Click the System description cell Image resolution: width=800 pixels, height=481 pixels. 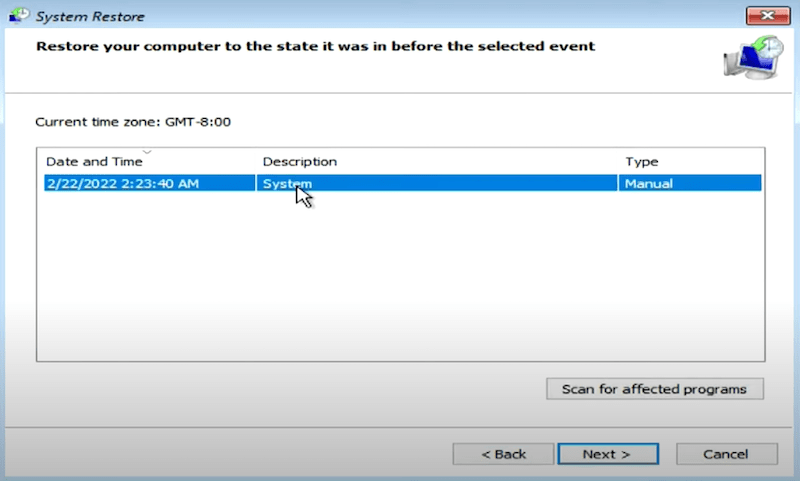pos(286,183)
